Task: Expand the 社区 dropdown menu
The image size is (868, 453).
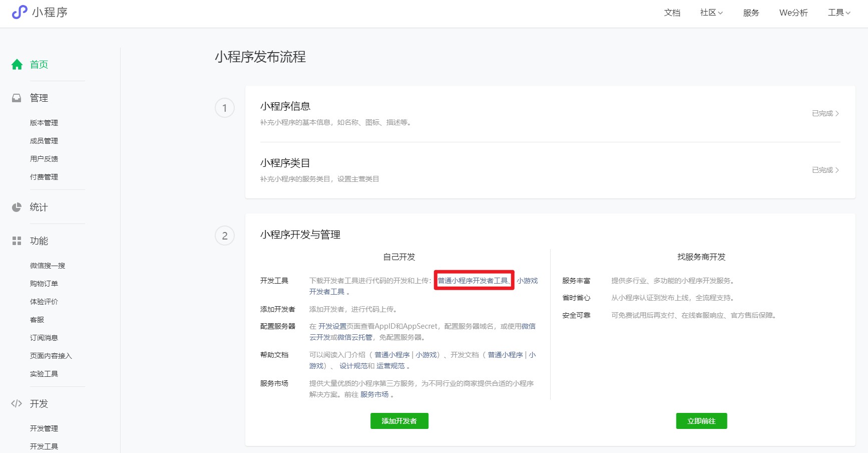Action: click(x=711, y=13)
